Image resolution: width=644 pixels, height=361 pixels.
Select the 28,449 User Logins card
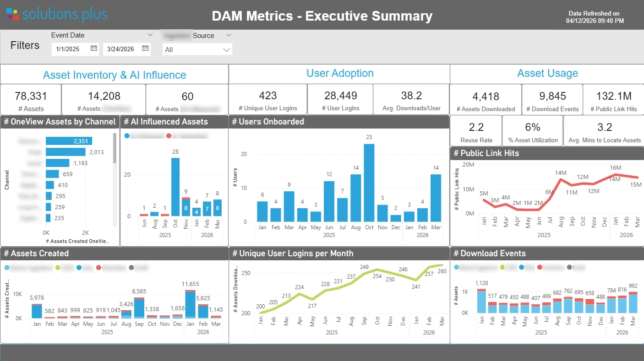click(340, 99)
